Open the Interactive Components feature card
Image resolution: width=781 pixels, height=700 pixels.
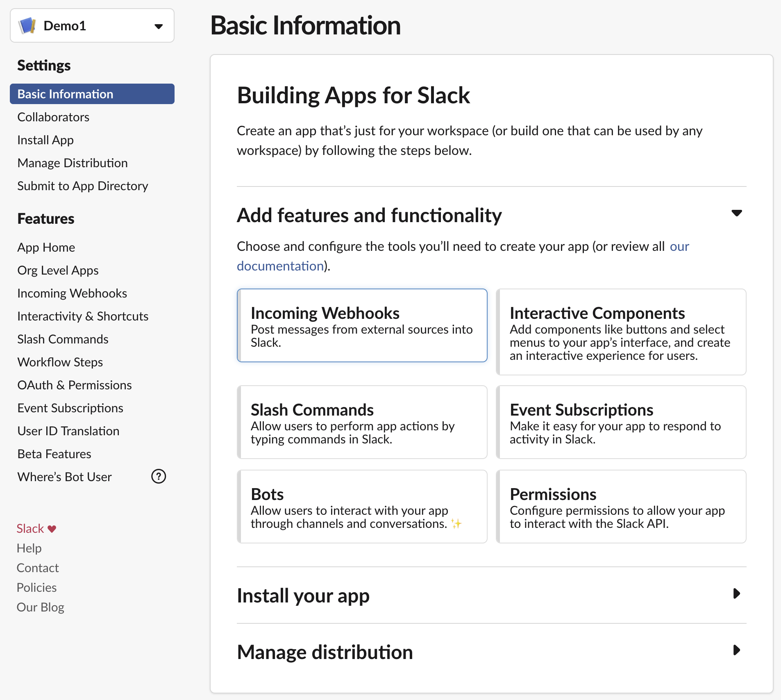621,332
